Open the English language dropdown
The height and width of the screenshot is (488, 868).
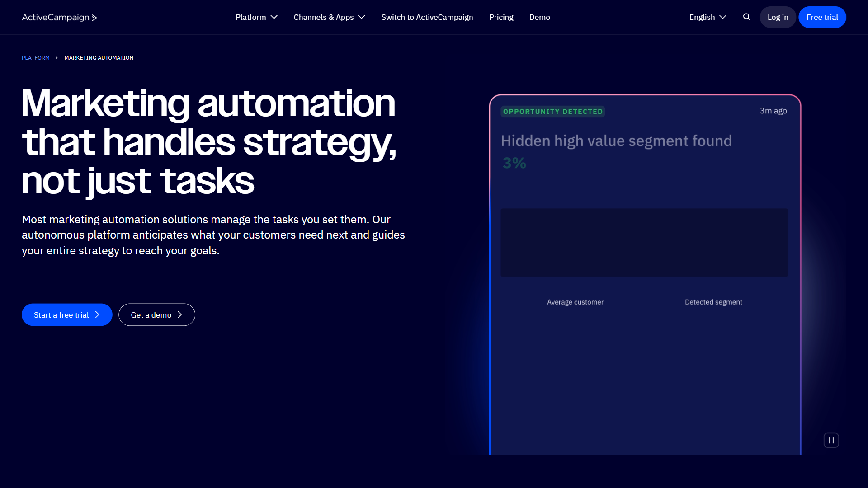pos(708,17)
